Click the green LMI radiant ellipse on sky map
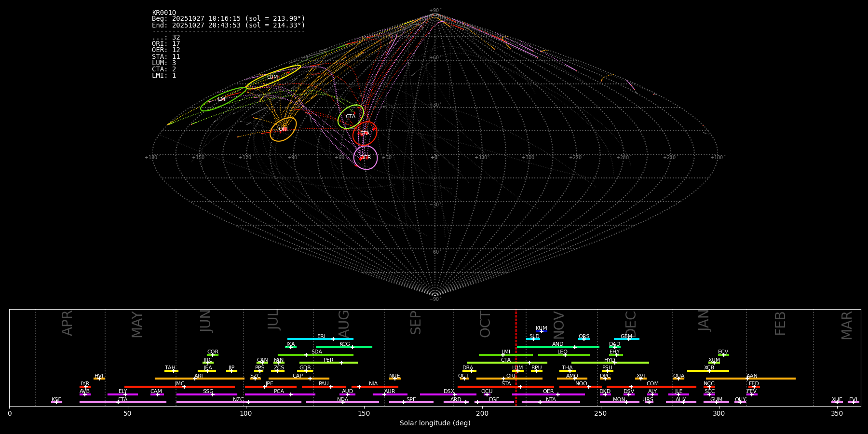This screenshot has width=868, height=434. point(223,99)
